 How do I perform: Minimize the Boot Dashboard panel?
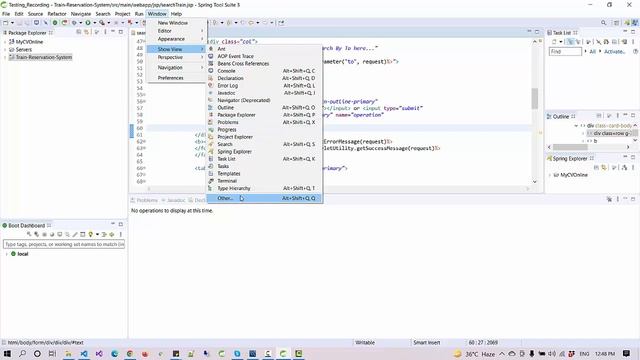pyautogui.click(x=113, y=224)
